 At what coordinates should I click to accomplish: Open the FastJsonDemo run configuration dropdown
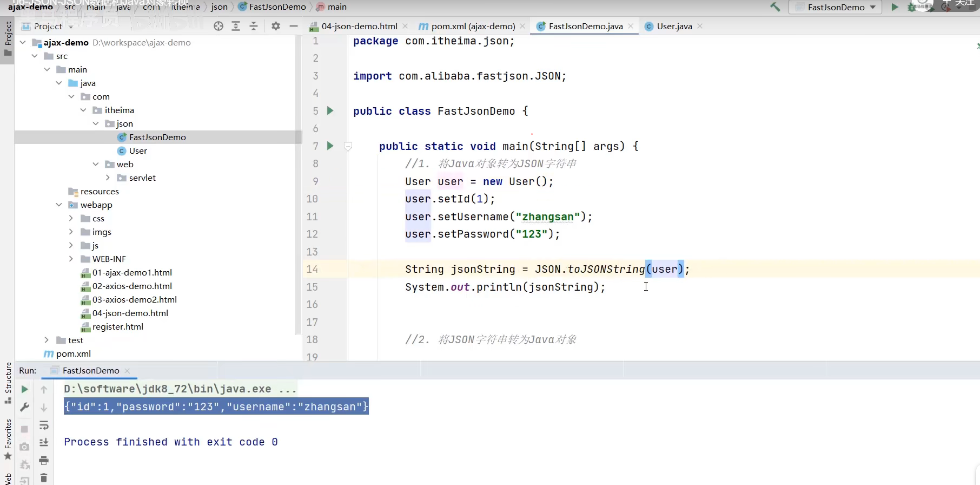pos(836,7)
